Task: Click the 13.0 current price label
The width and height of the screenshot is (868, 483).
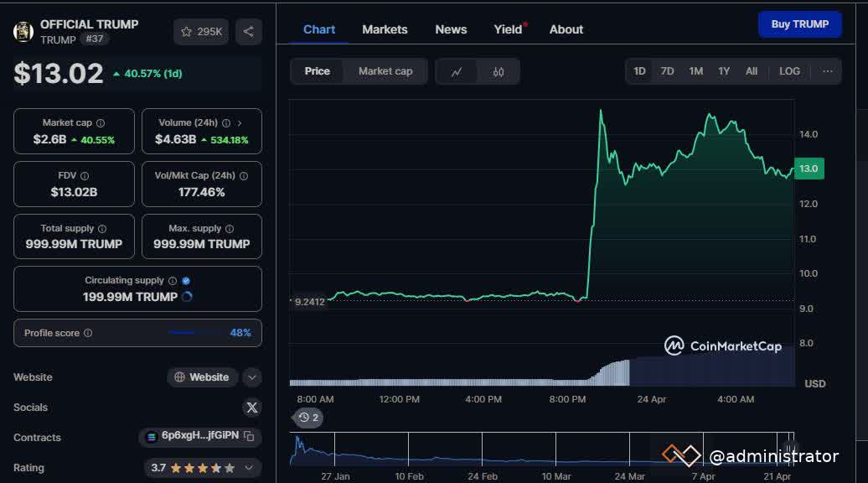Action: tap(809, 169)
